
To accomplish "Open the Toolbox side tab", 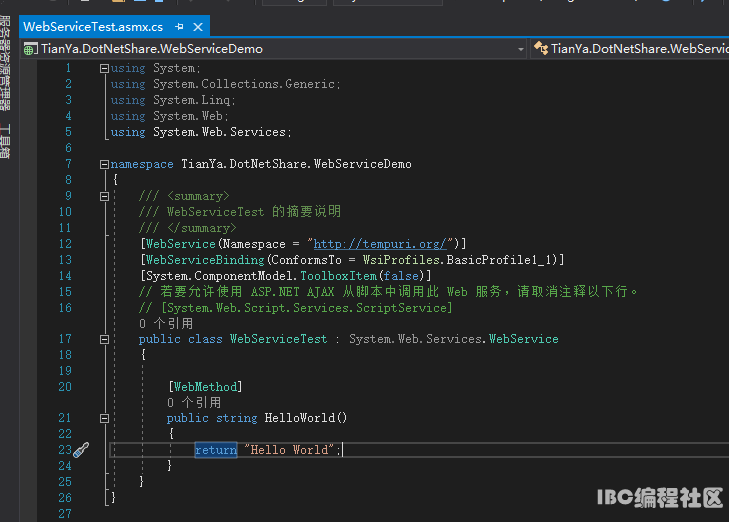I will click(x=5, y=141).
